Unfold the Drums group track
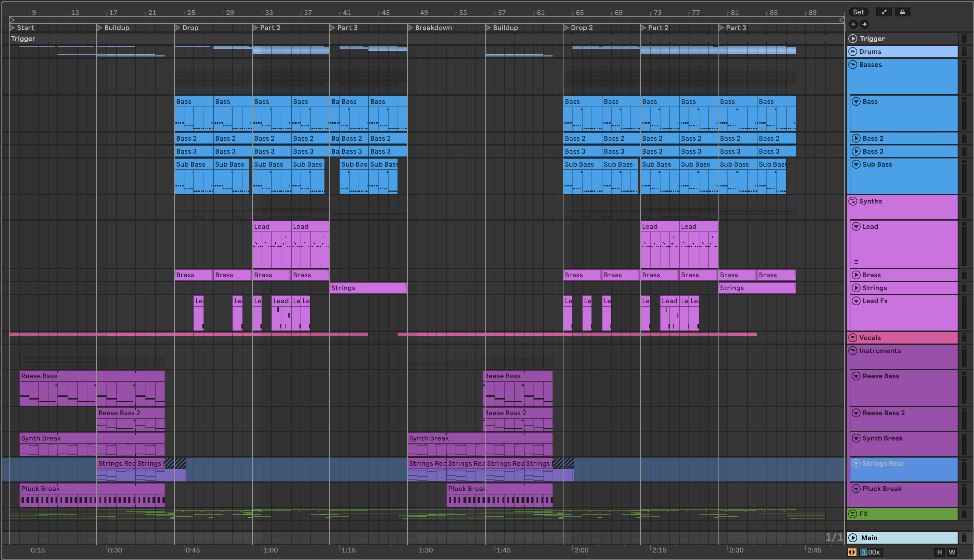 coord(853,52)
